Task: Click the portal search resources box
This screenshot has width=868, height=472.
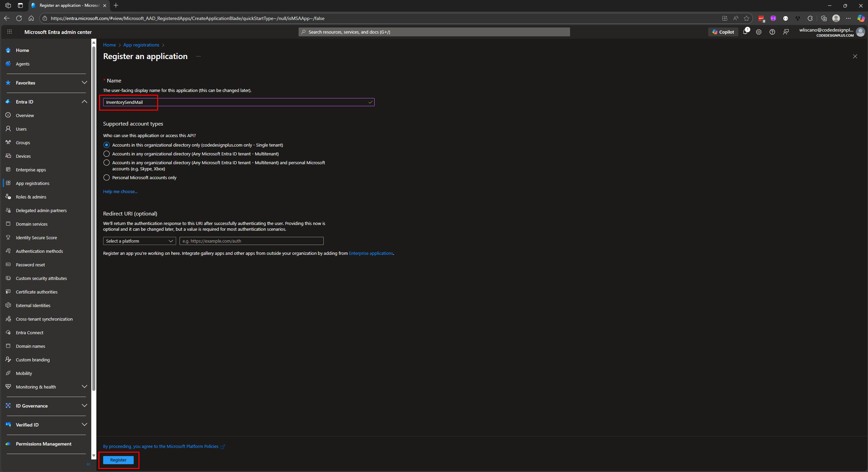Action: pos(434,32)
